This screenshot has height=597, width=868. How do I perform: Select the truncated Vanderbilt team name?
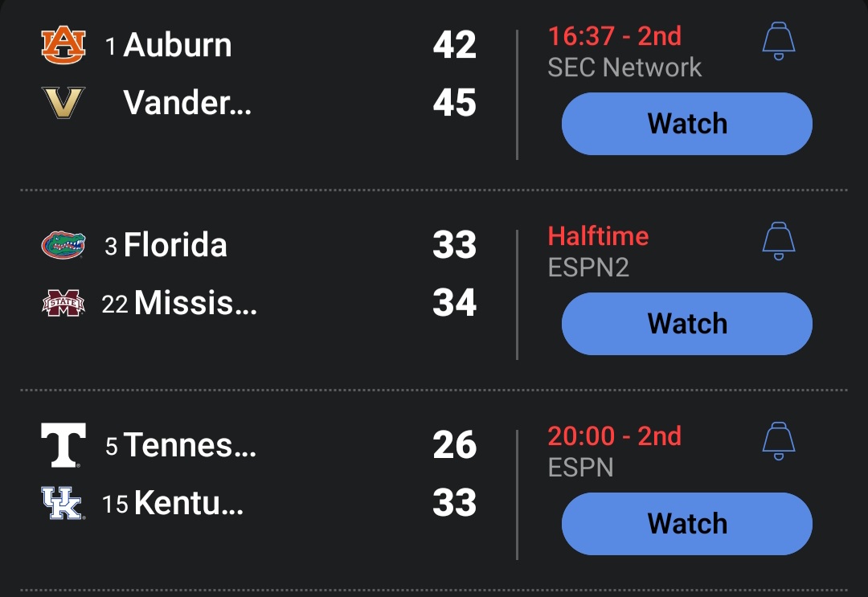coord(187,102)
